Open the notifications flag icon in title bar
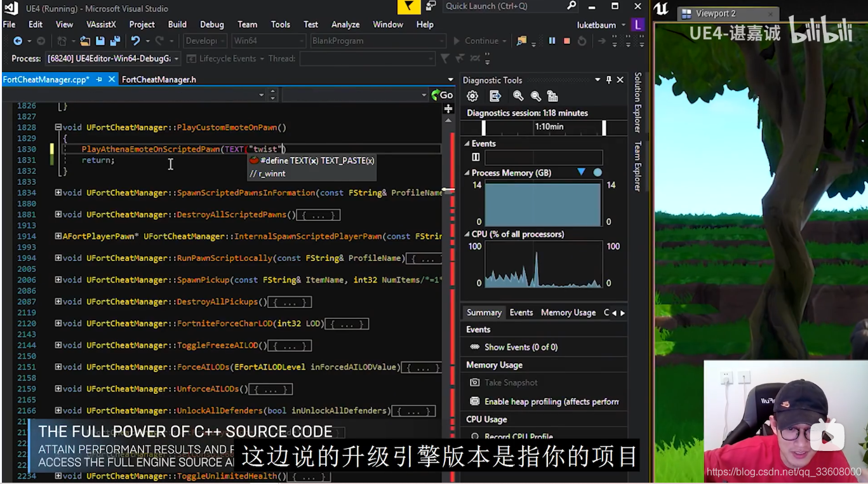Image resolution: width=868 pixels, height=484 pixels. coord(409,6)
